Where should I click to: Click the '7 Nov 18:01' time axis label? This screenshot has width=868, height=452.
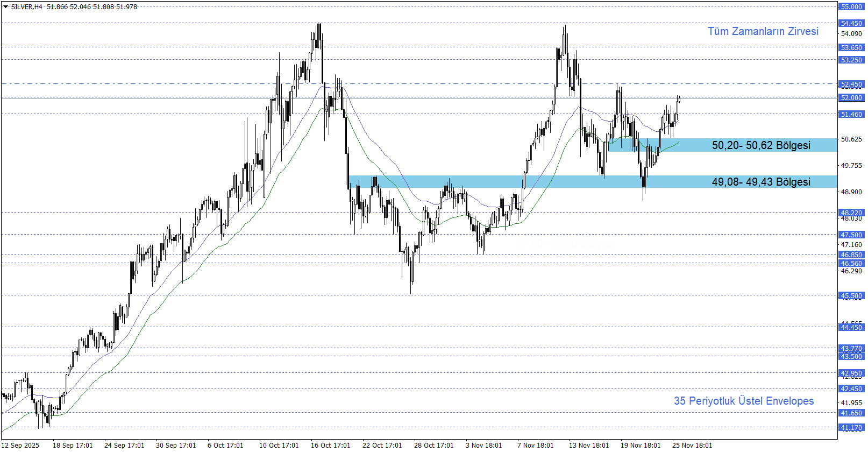pyautogui.click(x=535, y=445)
